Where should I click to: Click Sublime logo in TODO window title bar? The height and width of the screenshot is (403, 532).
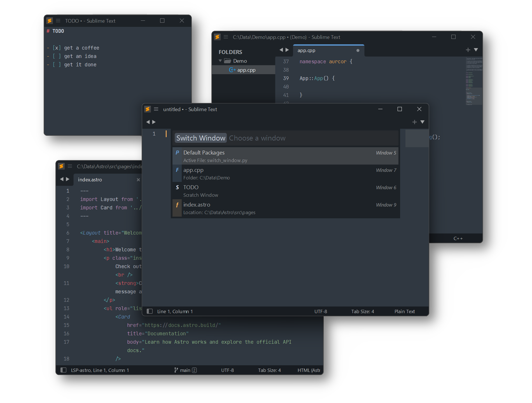(x=50, y=21)
